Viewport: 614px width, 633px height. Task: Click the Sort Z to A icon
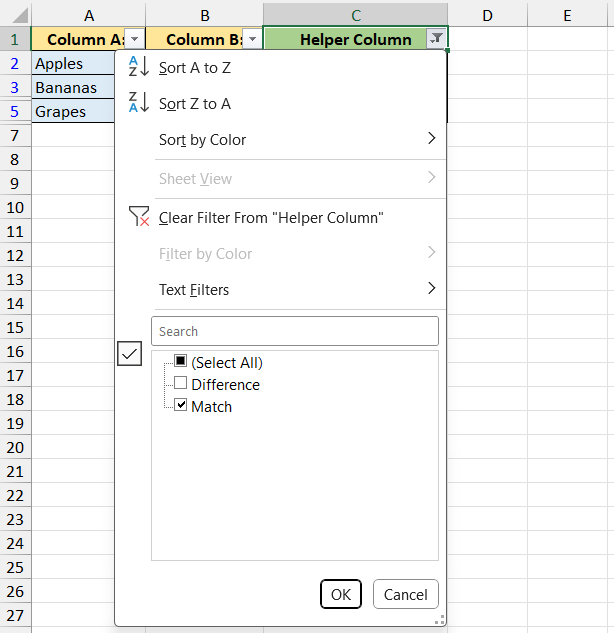click(138, 102)
